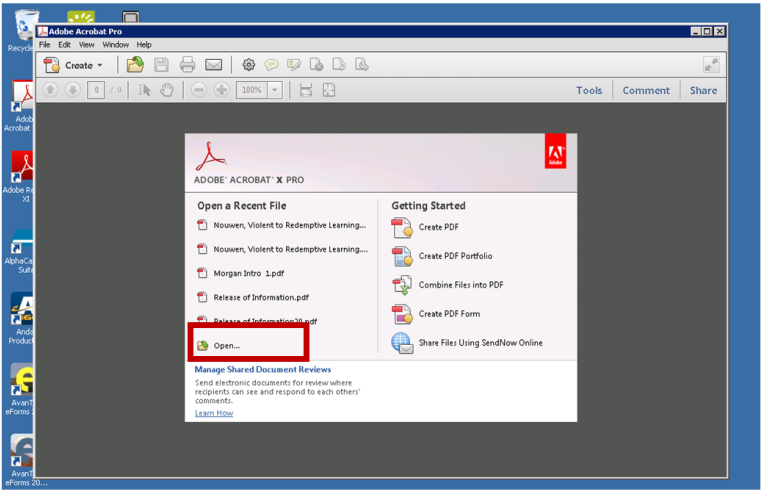The image size is (765, 493).
Task: Click the page number input field
Action: (96, 90)
